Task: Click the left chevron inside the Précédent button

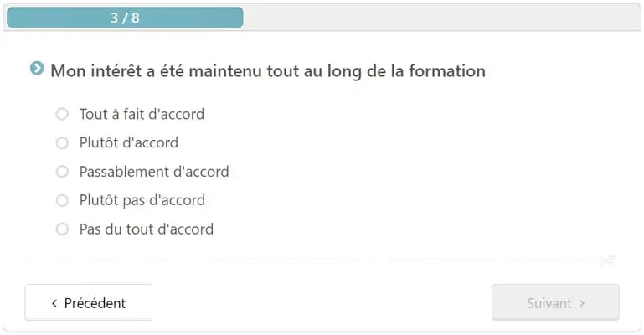Action: pos(54,303)
